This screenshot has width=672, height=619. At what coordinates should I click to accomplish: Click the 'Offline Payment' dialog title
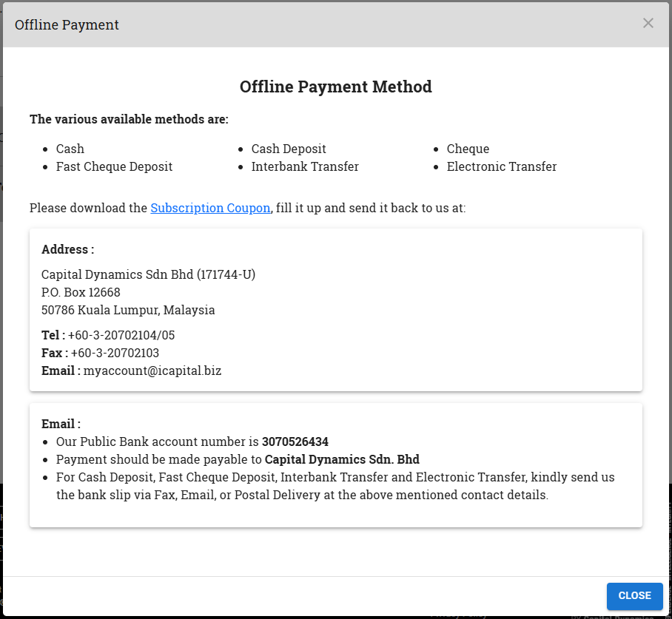(67, 25)
